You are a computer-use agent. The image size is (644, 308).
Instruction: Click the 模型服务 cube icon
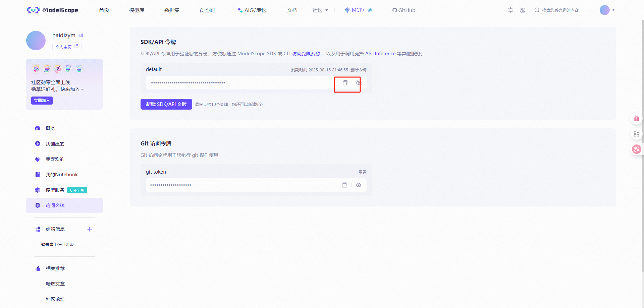(38, 190)
